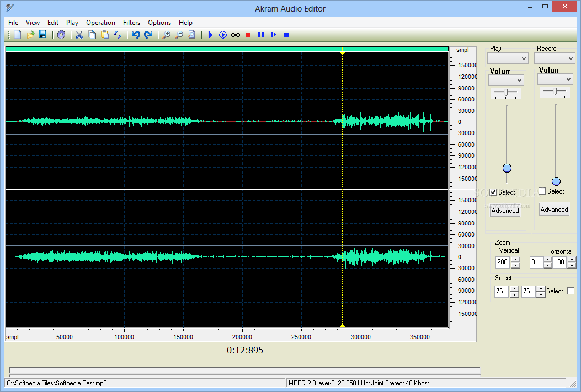581x392 pixels.
Task: Paste audio using the clipboard icon
Action: tap(105, 35)
